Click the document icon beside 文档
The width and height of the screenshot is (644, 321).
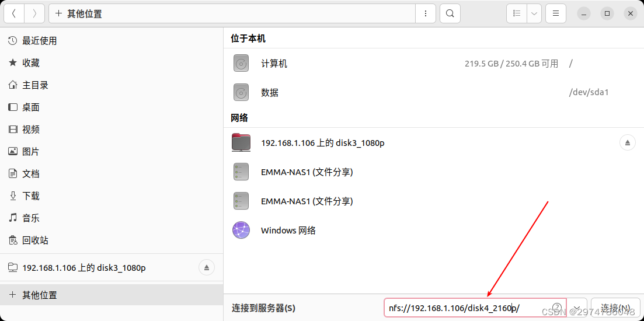coord(13,174)
